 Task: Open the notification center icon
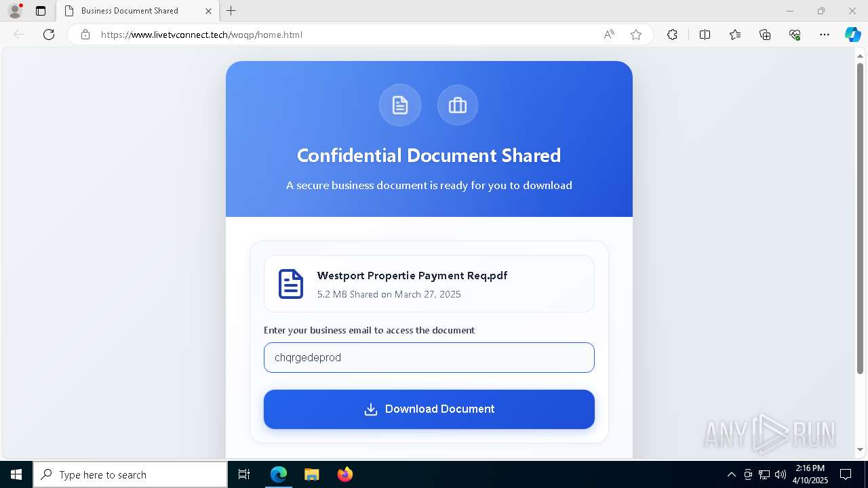pyautogui.click(x=846, y=474)
